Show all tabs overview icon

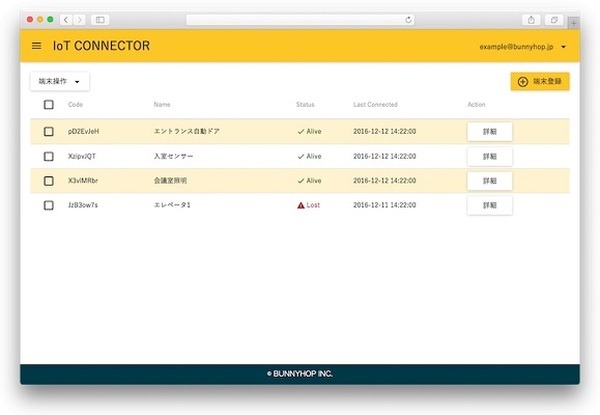click(x=555, y=19)
